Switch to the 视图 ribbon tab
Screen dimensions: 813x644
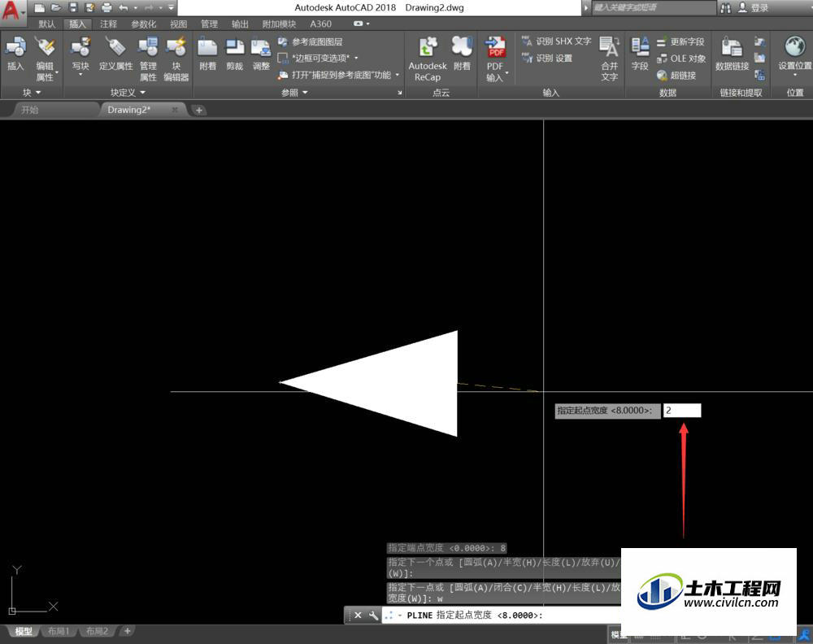coord(178,24)
